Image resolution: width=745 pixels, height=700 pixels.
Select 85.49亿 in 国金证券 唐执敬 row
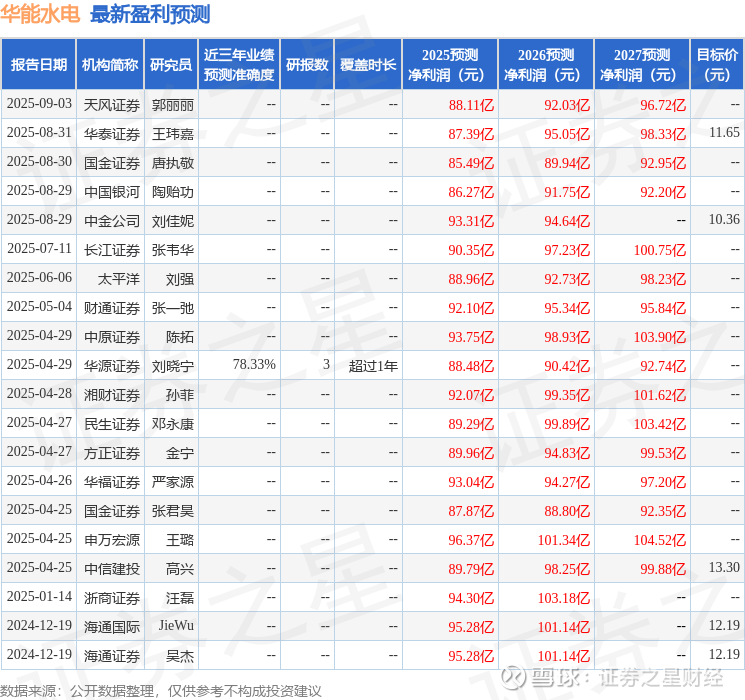471,163
